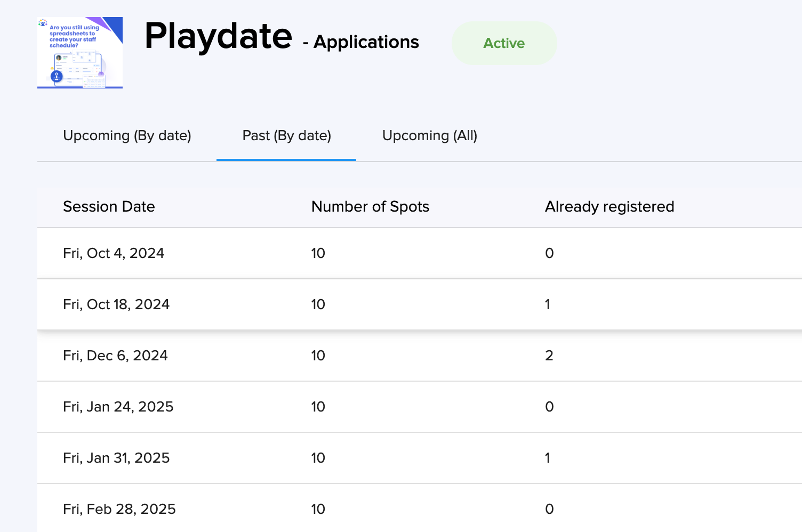
Task: Click spots value 10 for Oct 4 session
Action: coord(318,253)
